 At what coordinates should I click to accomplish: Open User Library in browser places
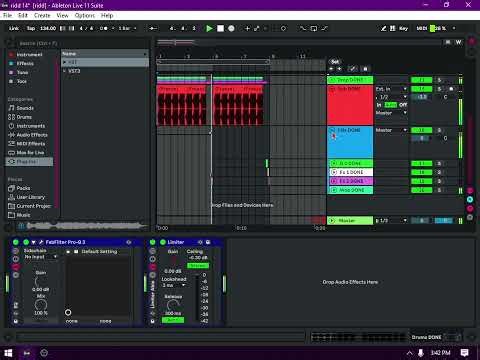point(27,197)
